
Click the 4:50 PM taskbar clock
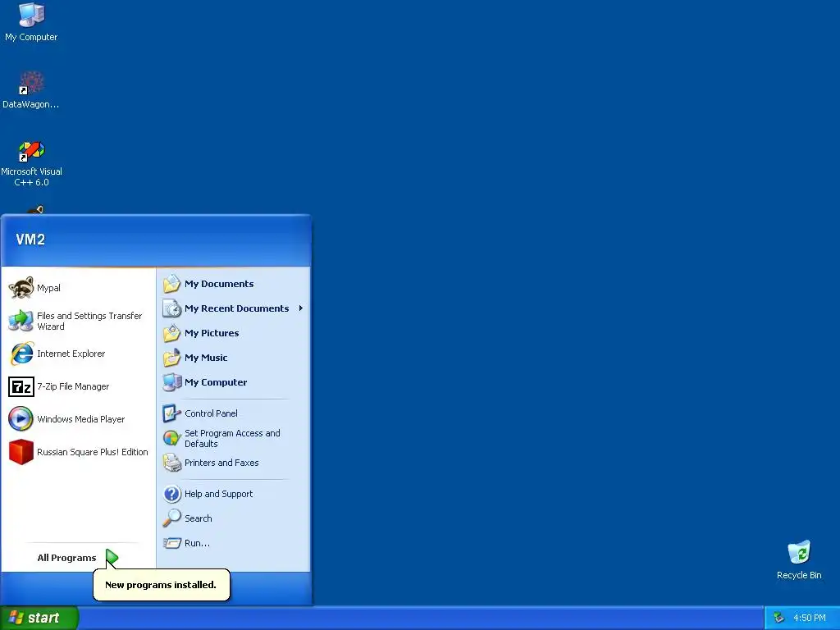pos(810,618)
